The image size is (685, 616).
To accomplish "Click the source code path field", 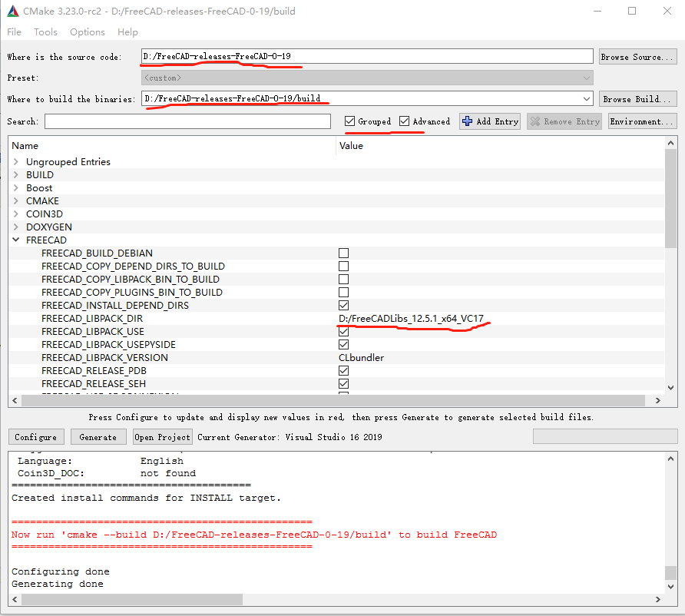I will 367,56.
